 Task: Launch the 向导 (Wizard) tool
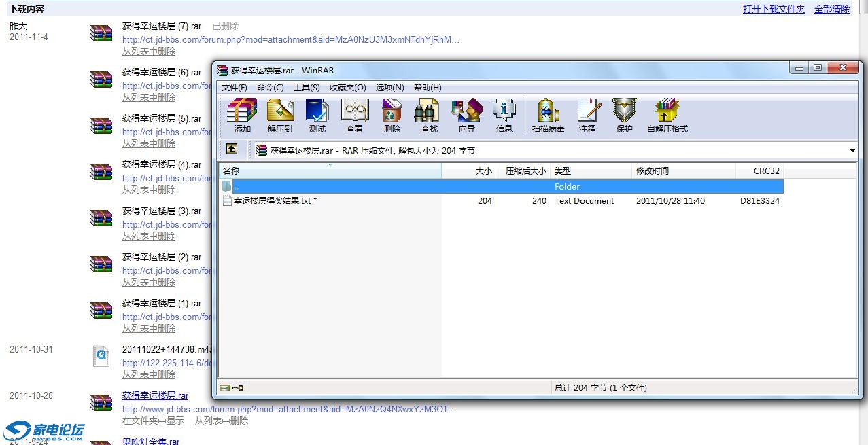coord(467,115)
